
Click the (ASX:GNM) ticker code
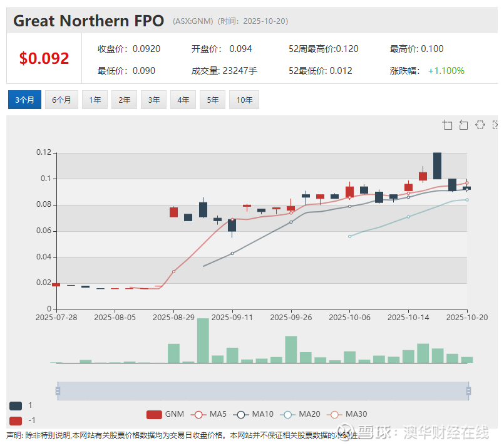(193, 21)
